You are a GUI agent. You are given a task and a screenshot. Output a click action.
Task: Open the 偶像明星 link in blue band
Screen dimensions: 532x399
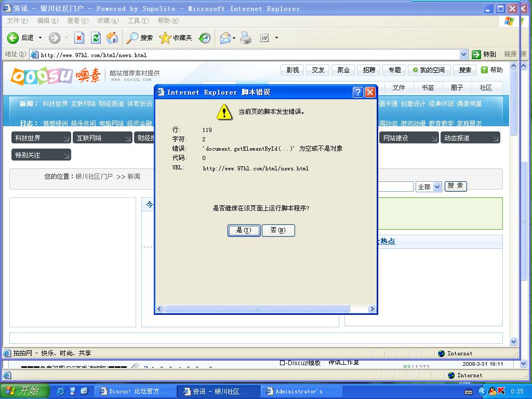point(469,104)
